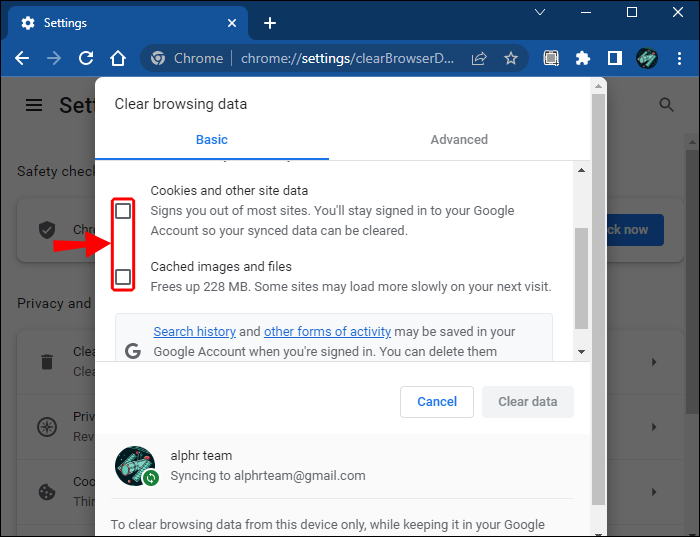Click the Chrome site info icon
Screen dimensions: 700x537
[158, 58]
